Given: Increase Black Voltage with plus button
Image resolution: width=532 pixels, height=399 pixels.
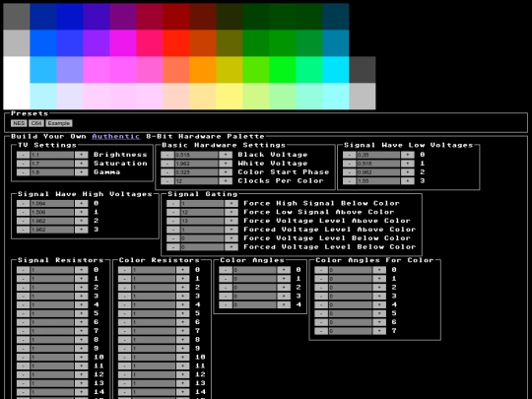Looking at the screenshot, I should [x=226, y=155].
